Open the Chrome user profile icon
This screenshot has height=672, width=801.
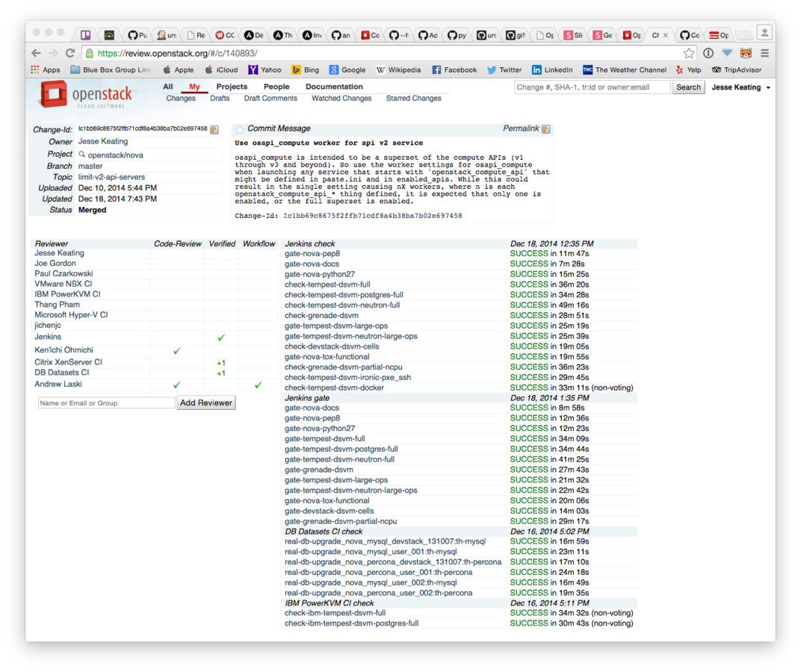(764, 33)
